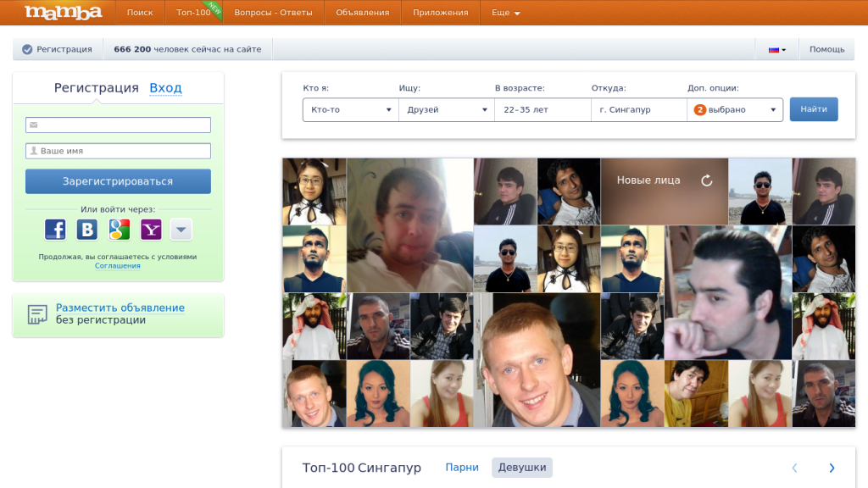Open the Помощь link
The image size is (868, 488).
(827, 49)
